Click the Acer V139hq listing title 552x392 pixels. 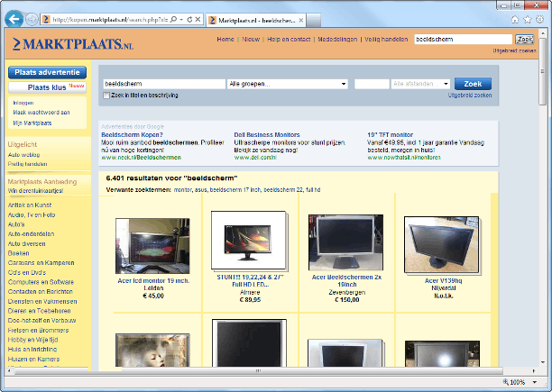point(443,281)
